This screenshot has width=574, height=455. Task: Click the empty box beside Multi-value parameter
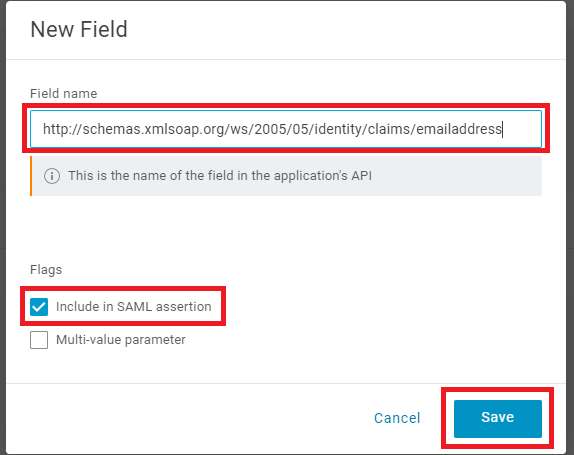click(x=39, y=340)
